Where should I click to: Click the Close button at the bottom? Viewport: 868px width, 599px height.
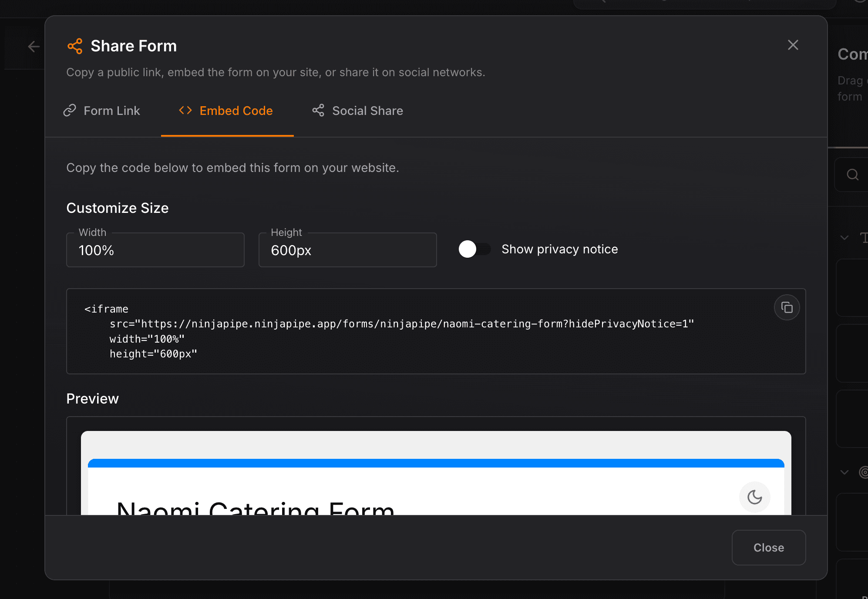768,548
